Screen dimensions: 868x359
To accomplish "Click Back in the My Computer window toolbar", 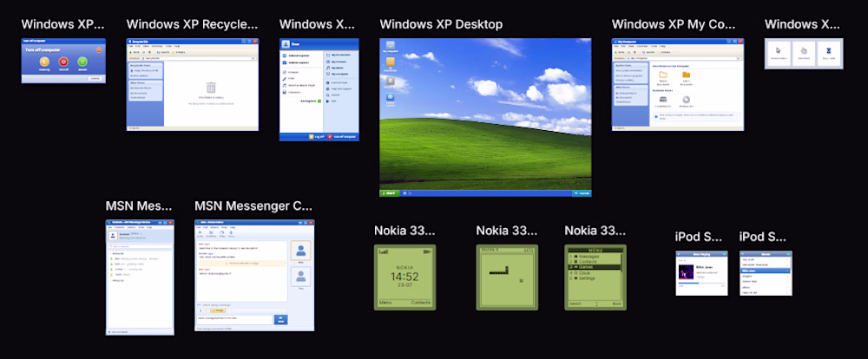I will 620,52.
